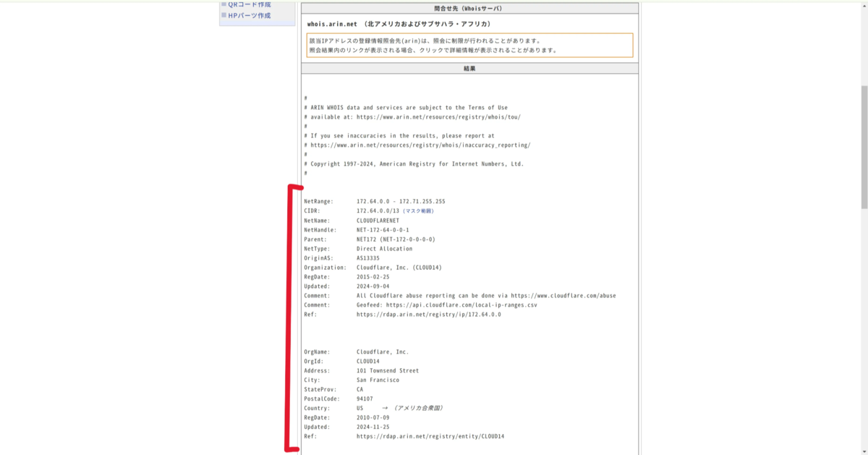
Task: Click the OrgName value Cloudflare, Inc.
Action: (x=383, y=352)
